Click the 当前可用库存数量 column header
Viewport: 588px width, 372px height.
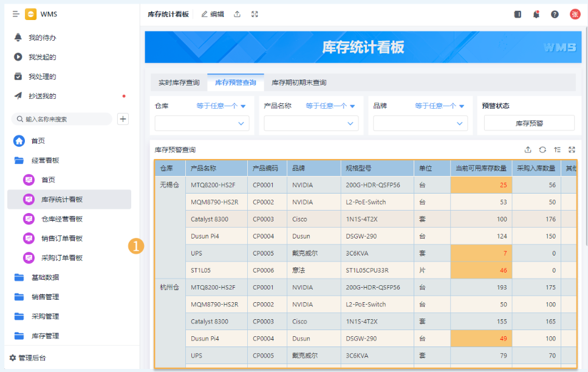481,168
